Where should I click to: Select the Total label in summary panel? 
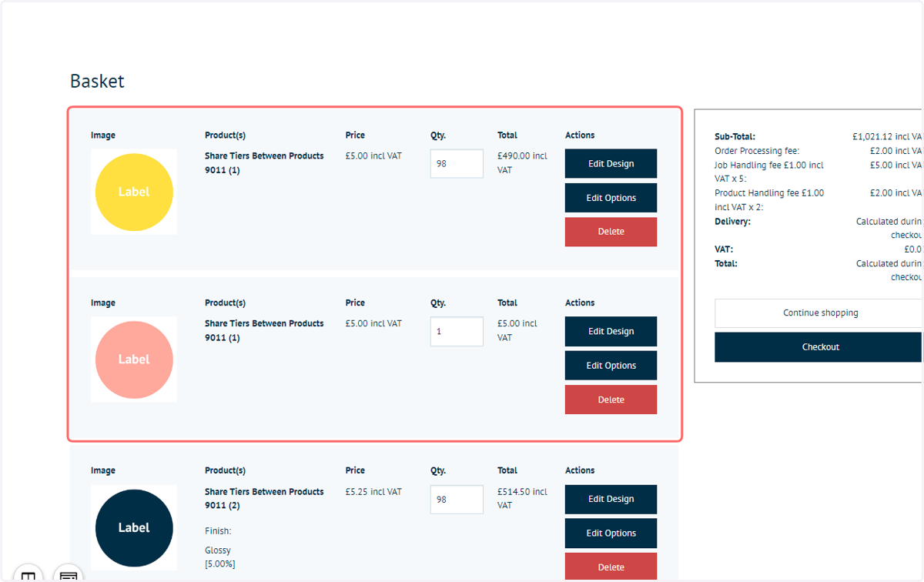pos(726,263)
